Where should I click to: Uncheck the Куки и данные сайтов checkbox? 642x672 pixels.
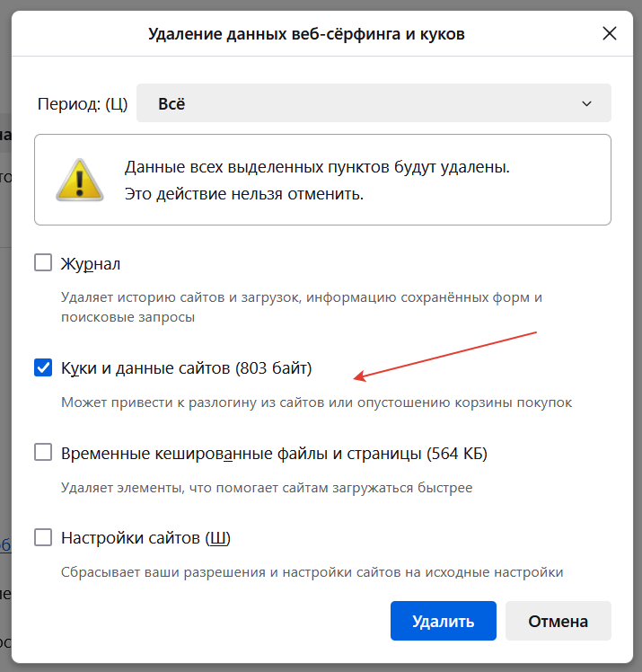(43, 367)
